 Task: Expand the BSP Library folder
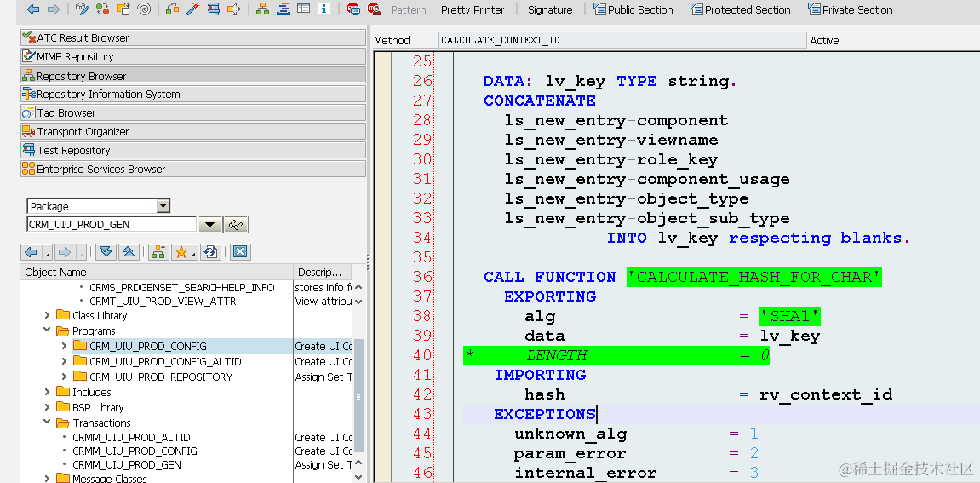coord(47,406)
